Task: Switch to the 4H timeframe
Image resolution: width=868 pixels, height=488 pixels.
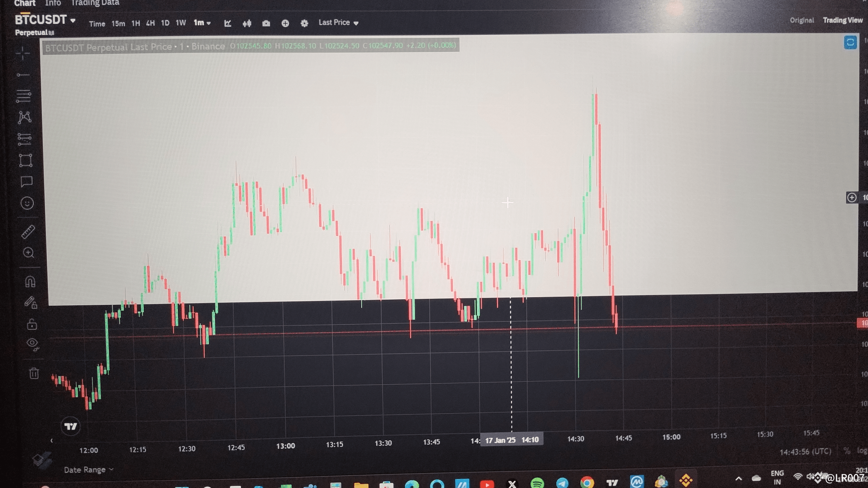Action: (x=150, y=23)
